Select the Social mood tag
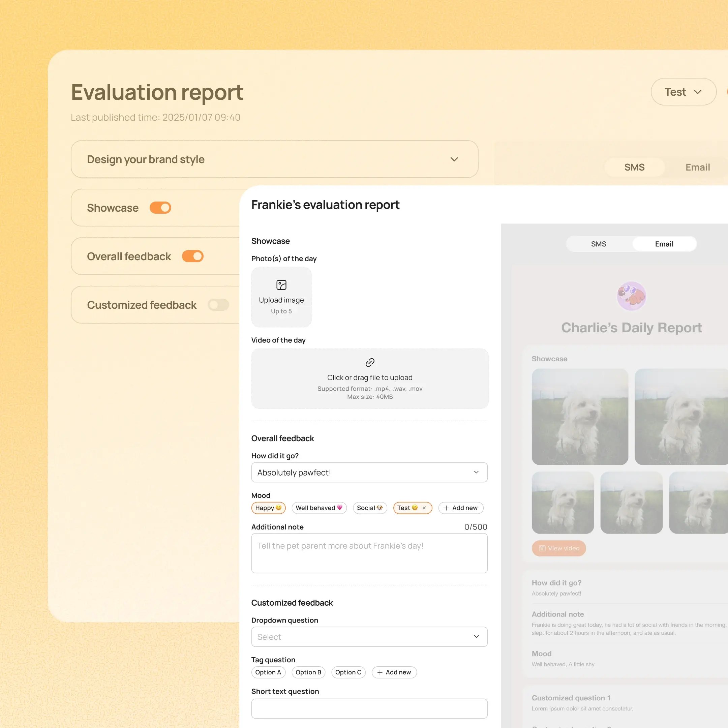 point(370,508)
